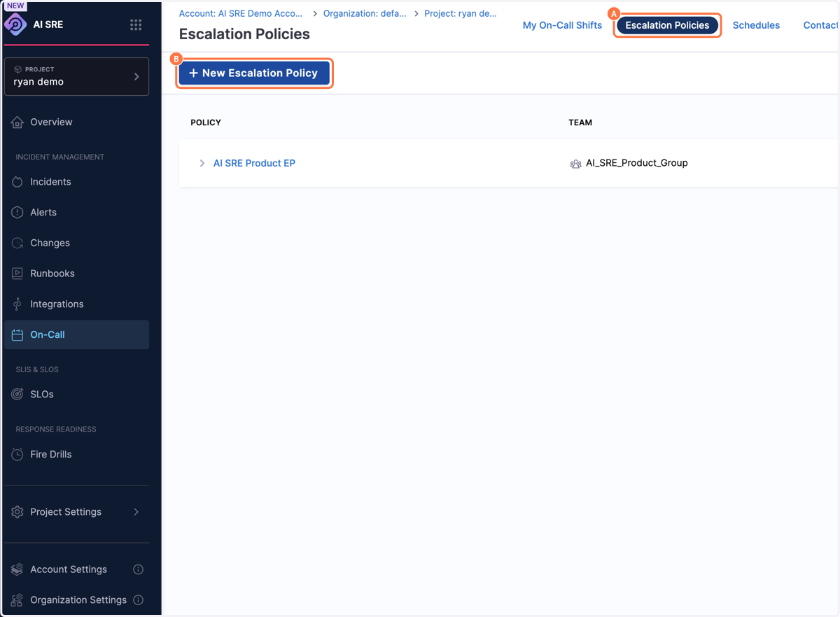This screenshot has height=617, width=840.
Task: Expand the Project Settings submenu arrow
Action: (136, 512)
